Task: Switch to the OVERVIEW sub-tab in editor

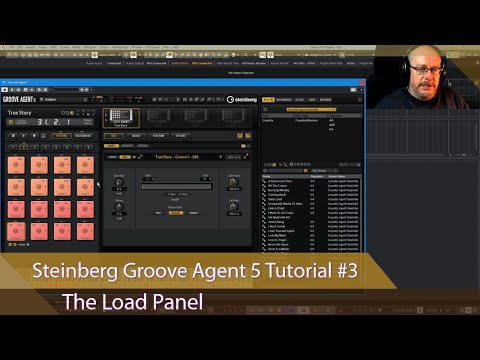Action: (x=127, y=146)
